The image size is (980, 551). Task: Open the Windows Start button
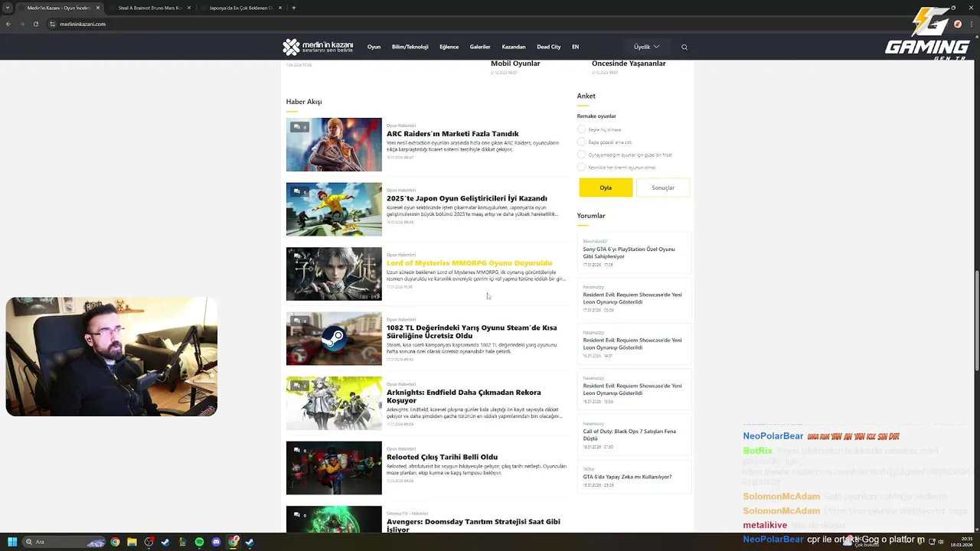pyautogui.click(x=12, y=542)
